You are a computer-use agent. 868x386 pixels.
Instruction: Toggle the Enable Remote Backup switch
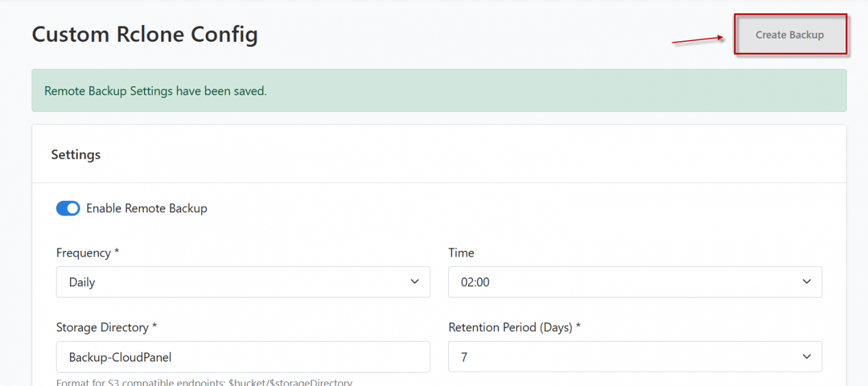(x=68, y=208)
